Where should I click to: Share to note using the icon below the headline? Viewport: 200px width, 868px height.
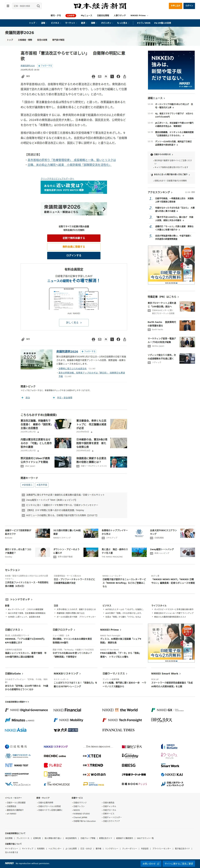pos(106,76)
